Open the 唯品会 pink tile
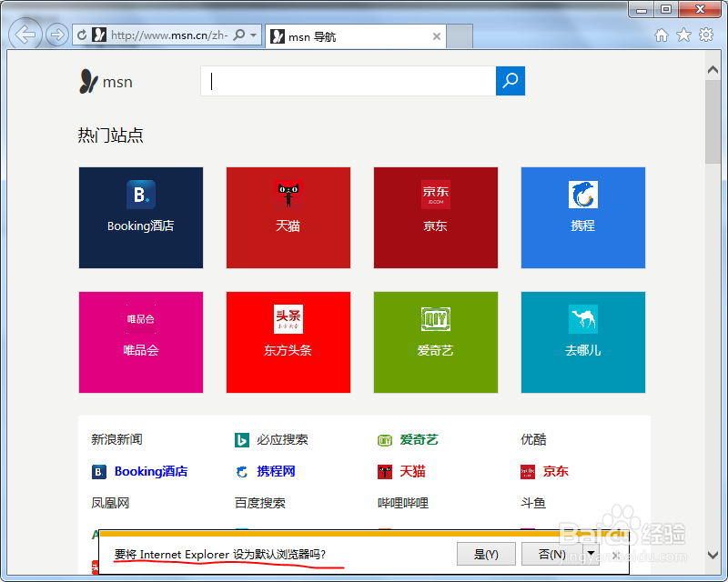This screenshot has height=582, width=728. 141,342
